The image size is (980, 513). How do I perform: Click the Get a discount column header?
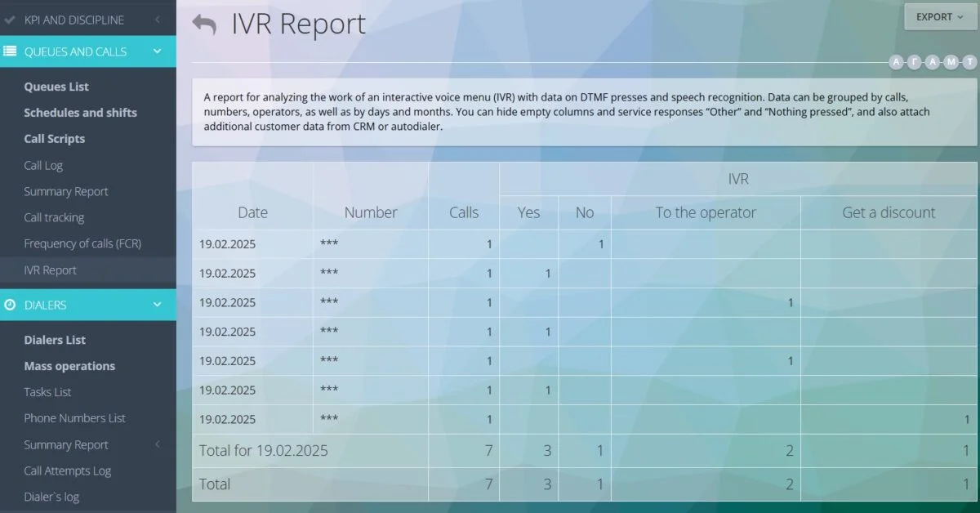(x=889, y=212)
